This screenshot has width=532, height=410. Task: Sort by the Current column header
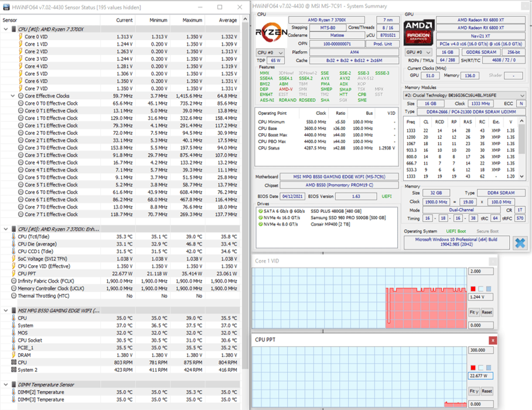(x=118, y=20)
